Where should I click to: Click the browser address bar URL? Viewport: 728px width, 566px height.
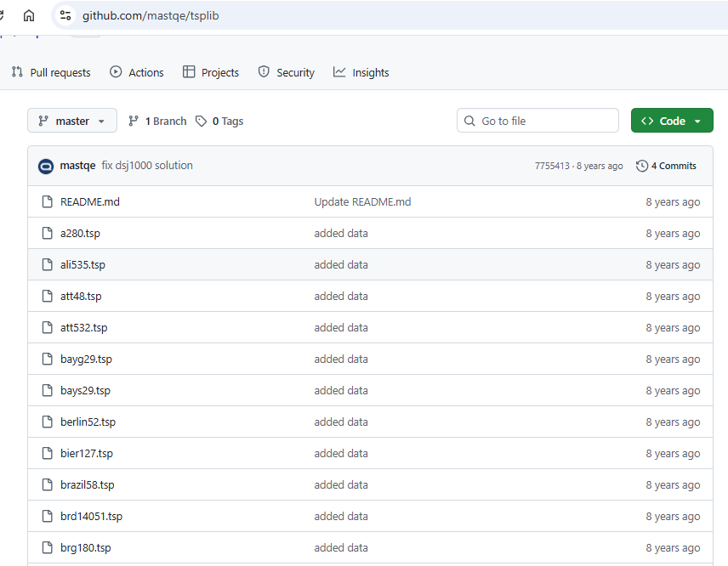151,15
